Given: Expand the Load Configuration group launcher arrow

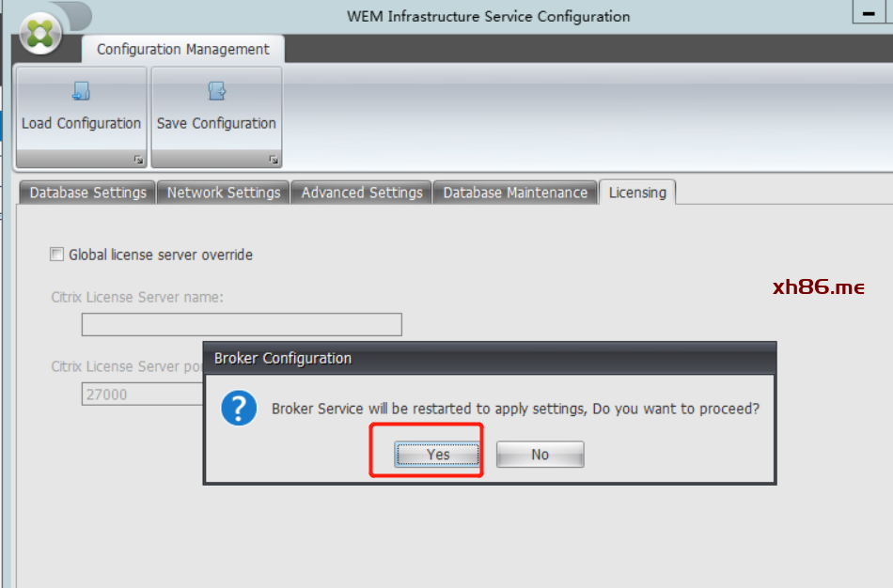Looking at the screenshot, I should coord(138,160).
